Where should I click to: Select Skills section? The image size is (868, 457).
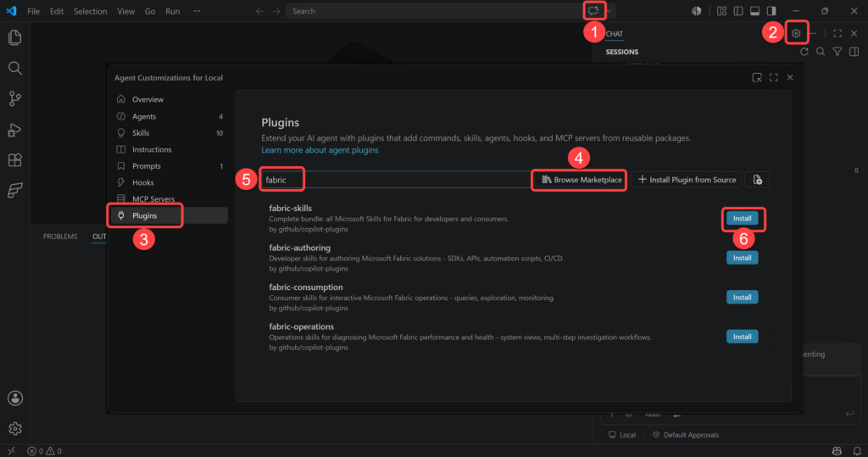(169, 133)
